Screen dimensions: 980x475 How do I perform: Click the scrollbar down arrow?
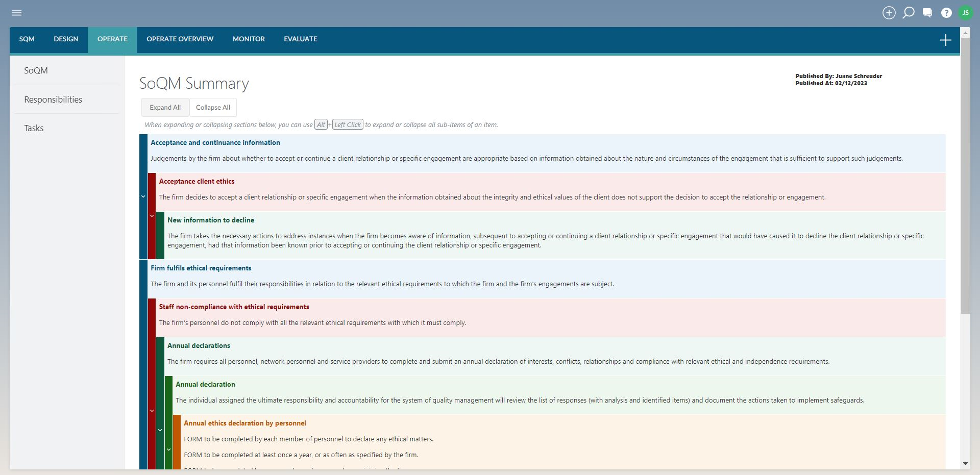pyautogui.click(x=965, y=464)
